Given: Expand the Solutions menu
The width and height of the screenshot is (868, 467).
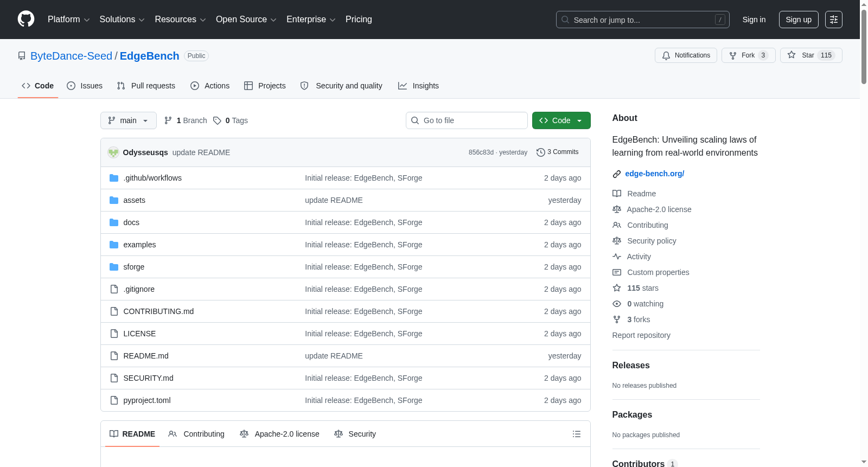Looking at the screenshot, I should point(122,20).
